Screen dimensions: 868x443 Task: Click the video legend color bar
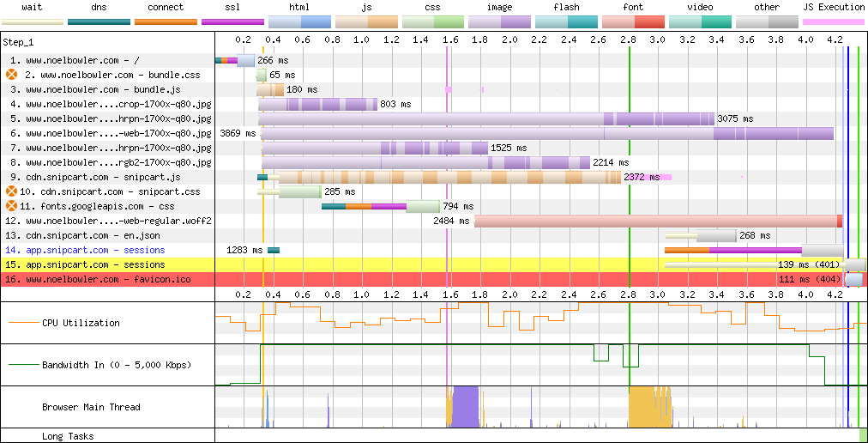pos(700,22)
